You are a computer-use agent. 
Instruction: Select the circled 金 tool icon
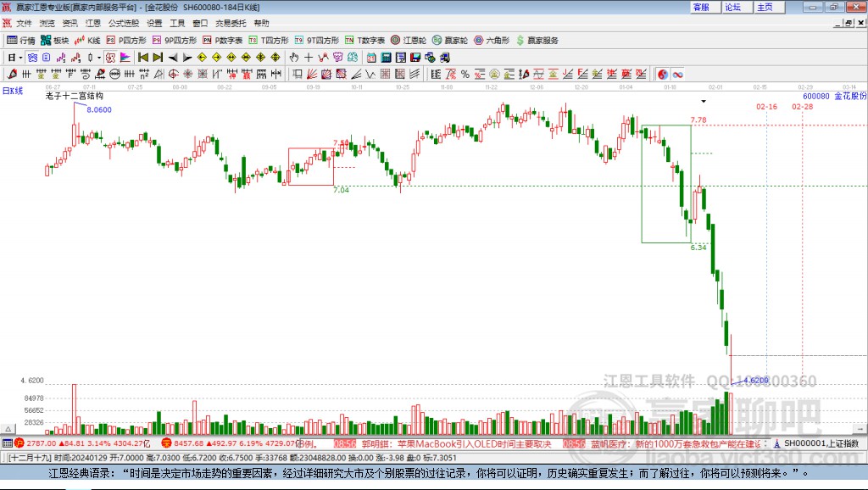tap(494, 75)
